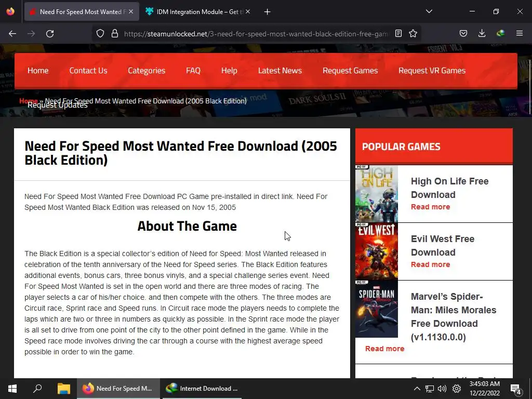Open Evil West Free Download title
Screen dimensions: 532x399
pos(443,245)
